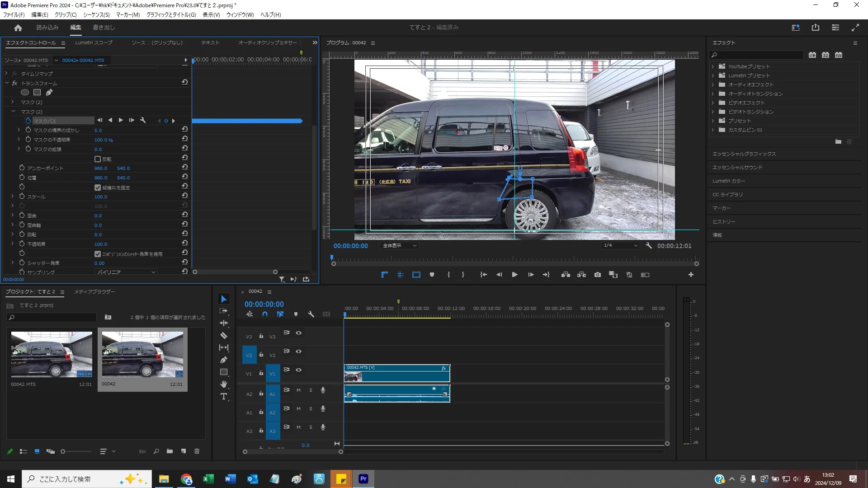
Task: Click the Export Frame camera icon
Action: click(x=597, y=275)
